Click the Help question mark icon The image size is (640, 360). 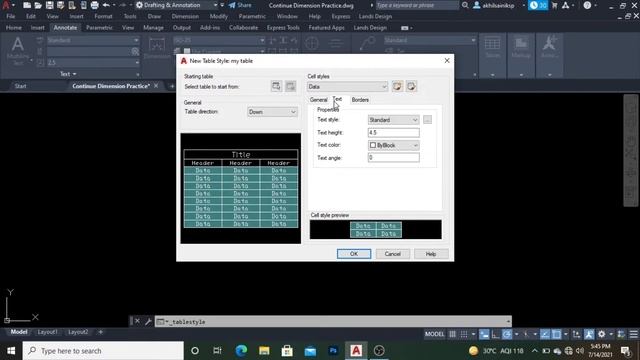(587, 5)
